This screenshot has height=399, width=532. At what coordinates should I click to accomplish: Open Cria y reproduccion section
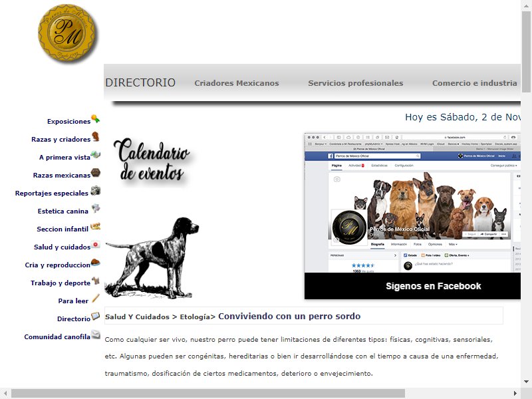coord(58,265)
